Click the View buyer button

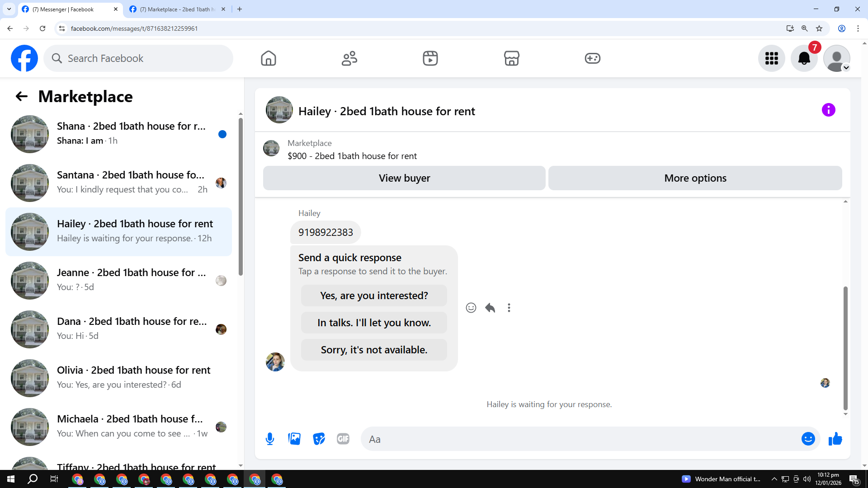tap(404, 178)
